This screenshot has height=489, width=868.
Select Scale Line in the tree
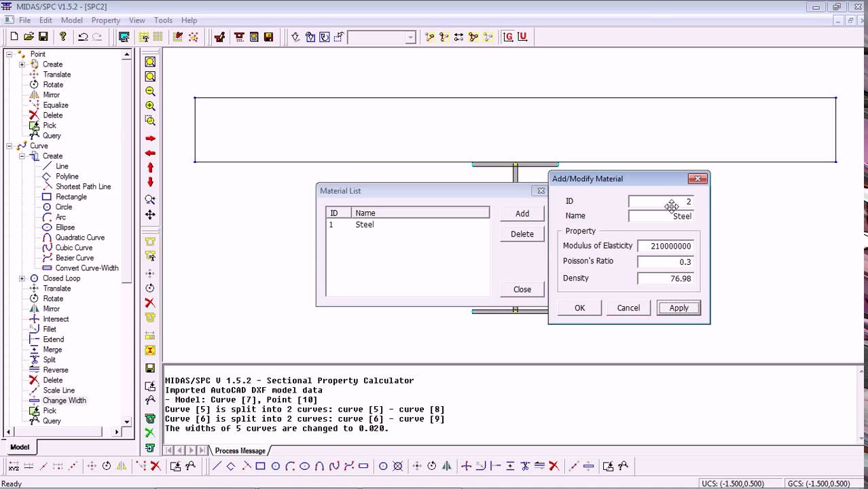(x=59, y=391)
